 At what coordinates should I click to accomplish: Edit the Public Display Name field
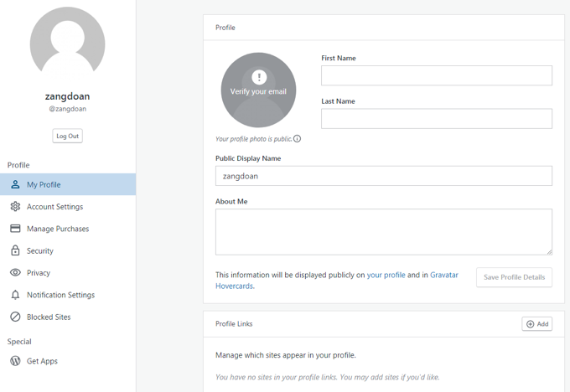[x=383, y=176]
